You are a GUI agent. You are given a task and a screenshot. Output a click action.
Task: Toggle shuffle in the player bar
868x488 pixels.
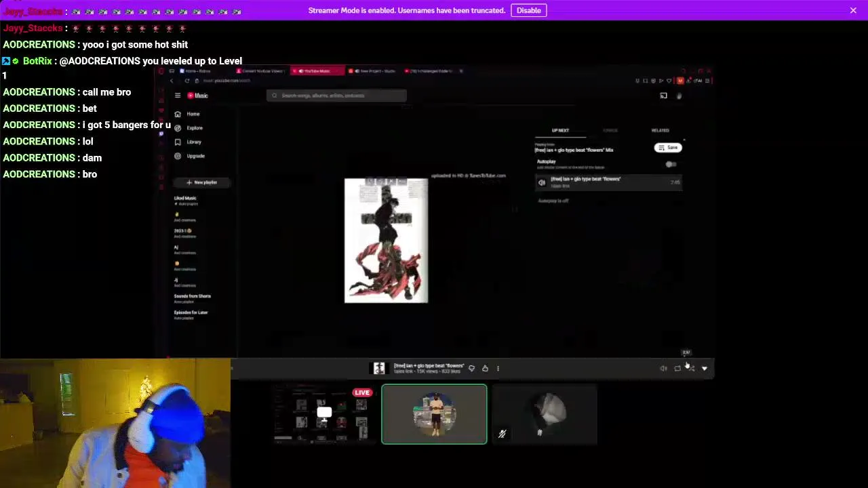tap(690, 368)
